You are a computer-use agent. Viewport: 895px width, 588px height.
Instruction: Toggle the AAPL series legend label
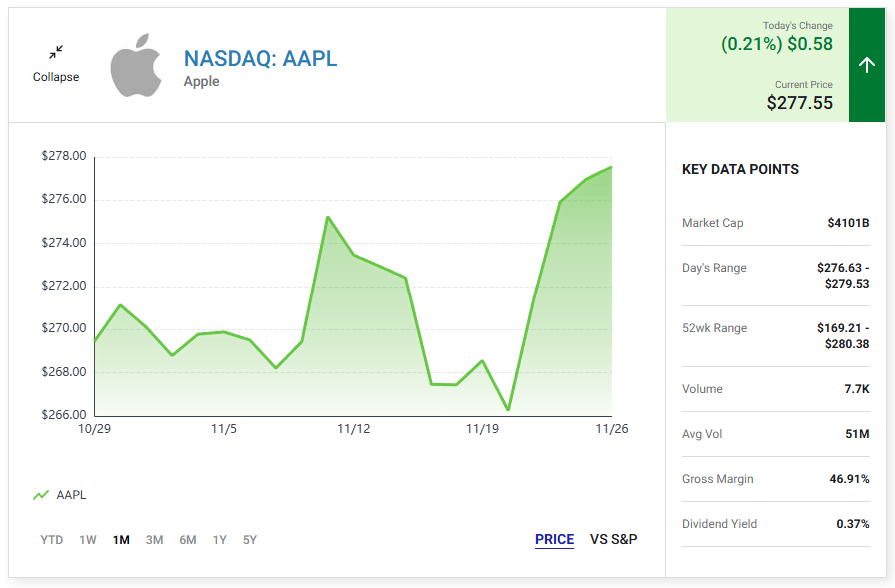click(71, 495)
